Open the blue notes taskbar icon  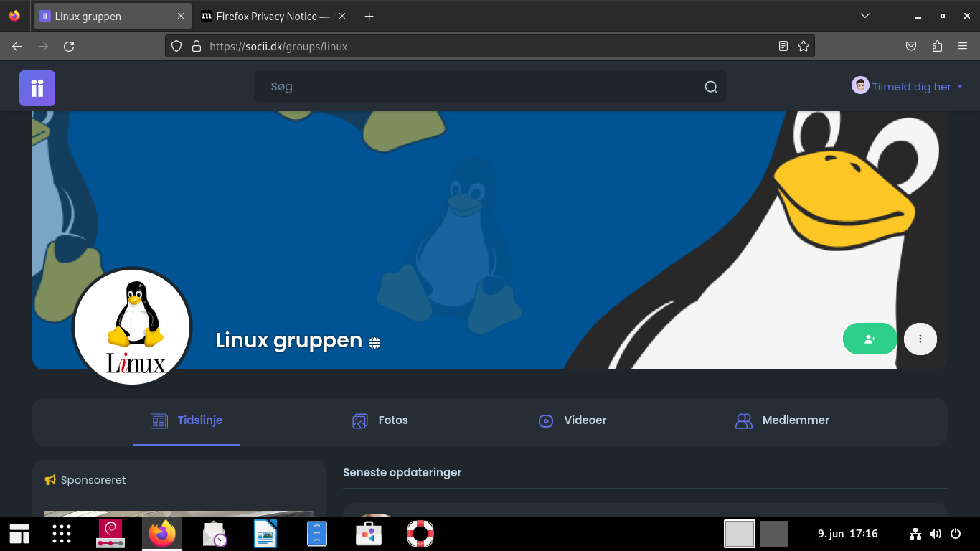coord(317,534)
